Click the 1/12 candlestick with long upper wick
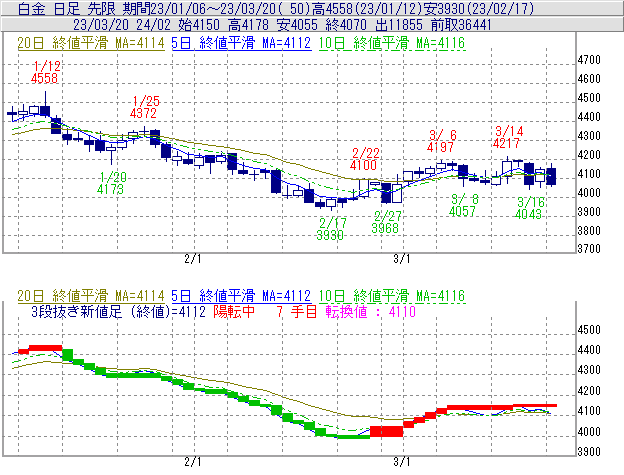The width and height of the screenshot is (624, 475). pyautogui.click(x=45, y=104)
